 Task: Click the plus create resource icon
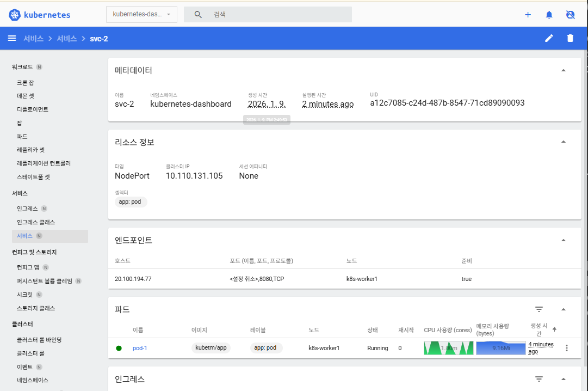click(528, 15)
